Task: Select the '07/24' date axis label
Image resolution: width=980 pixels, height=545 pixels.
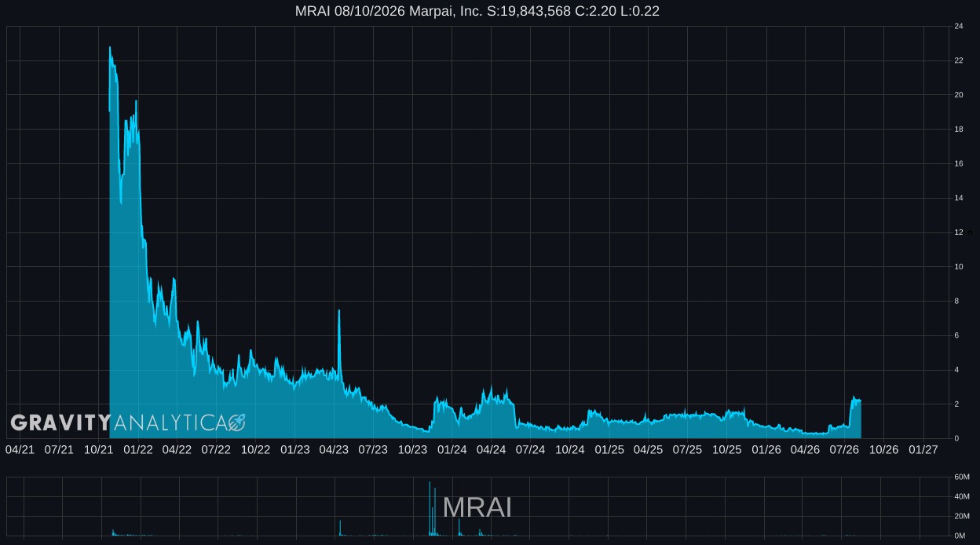Action: pos(530,449)
